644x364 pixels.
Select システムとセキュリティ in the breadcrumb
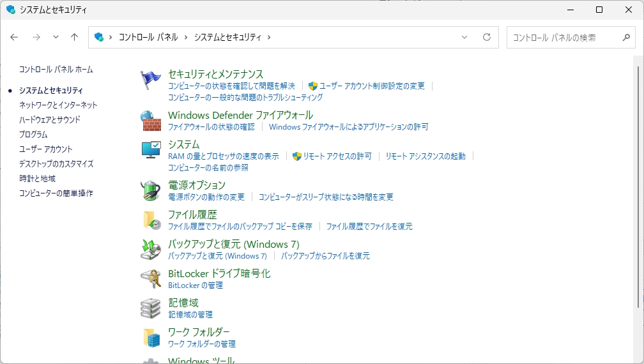coord(227,37)
